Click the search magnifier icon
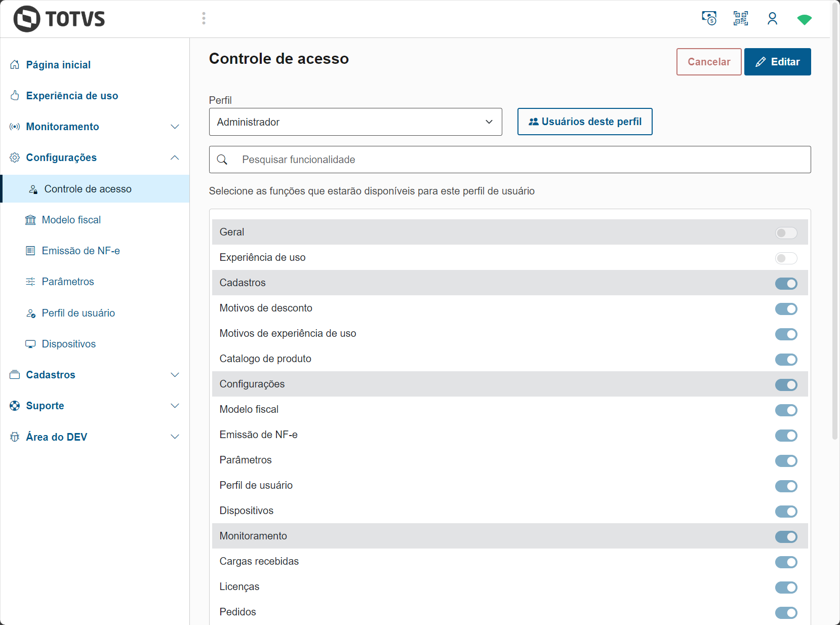Viewport: 840px width, 625px height. 222,160
